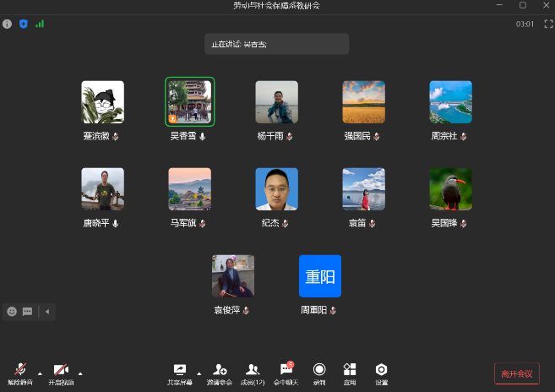This screenshot has height=392, width=555.
Task: Toggle fullscreen using the top-right corner icon
Action: click(547, 24)
